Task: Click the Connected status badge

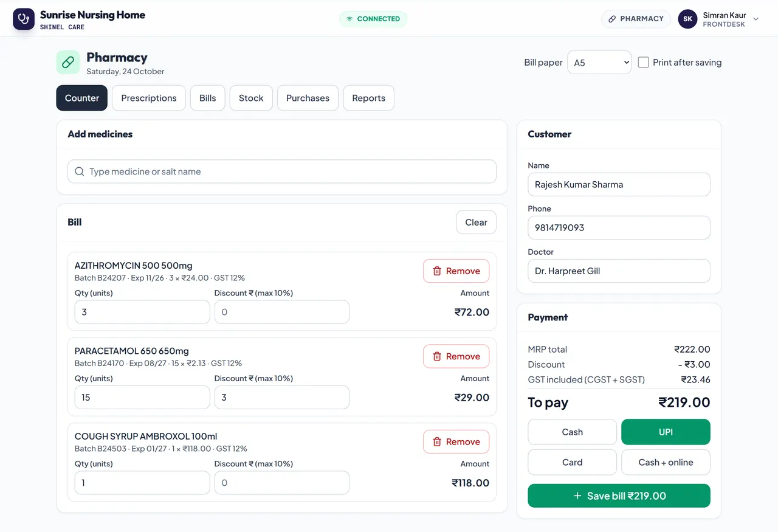Action: [x=373, y=19]
